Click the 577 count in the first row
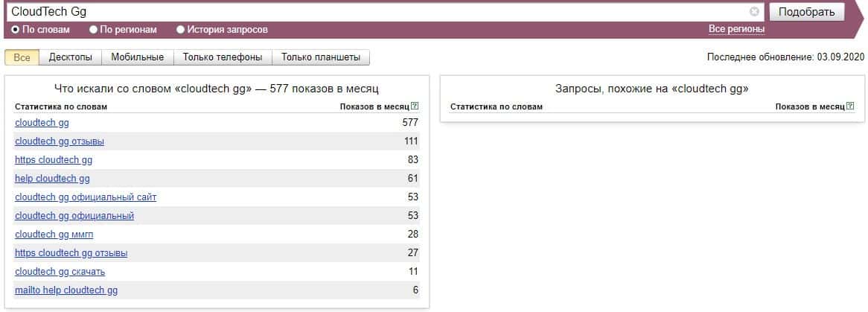This screenshot has width=868, height=312. [410, 122]
